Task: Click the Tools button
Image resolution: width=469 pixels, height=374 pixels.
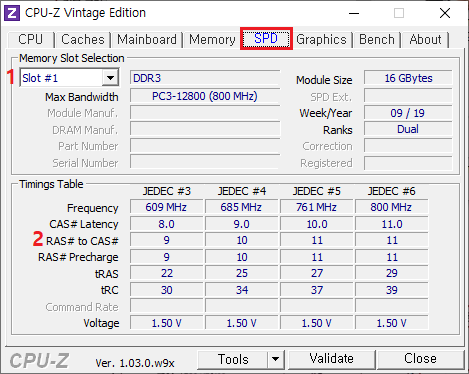Action: click(233, 359)
